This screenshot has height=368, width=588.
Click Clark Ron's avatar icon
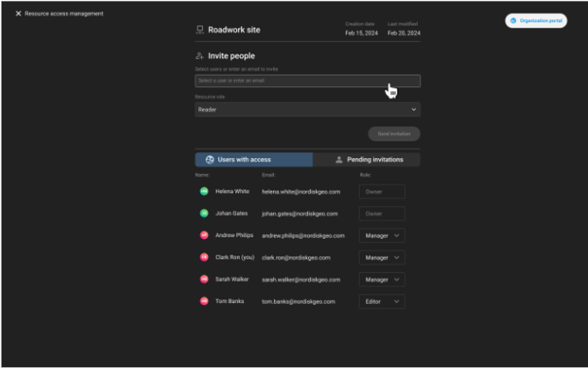[204, 257]
